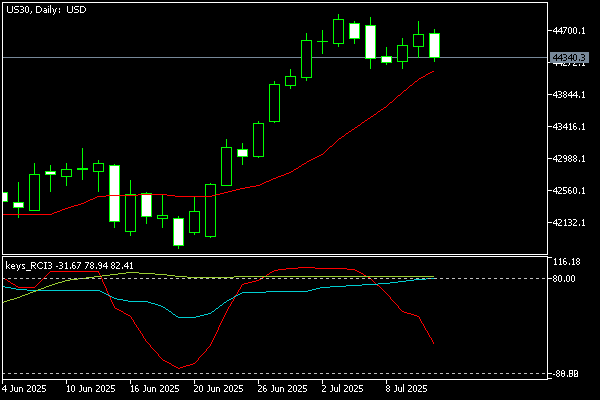Click price scale value 42988.1

569,158
